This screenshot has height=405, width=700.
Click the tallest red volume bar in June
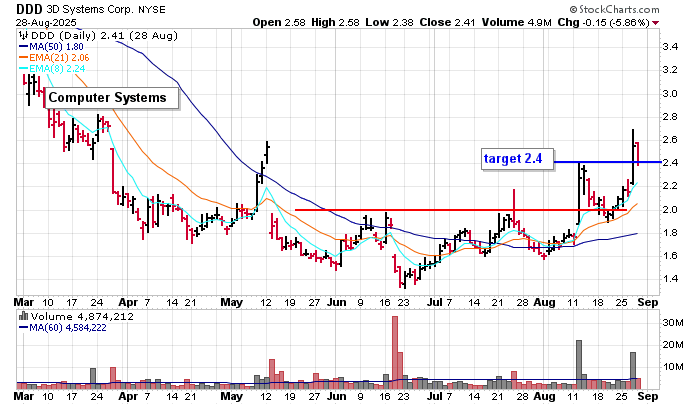395,352
